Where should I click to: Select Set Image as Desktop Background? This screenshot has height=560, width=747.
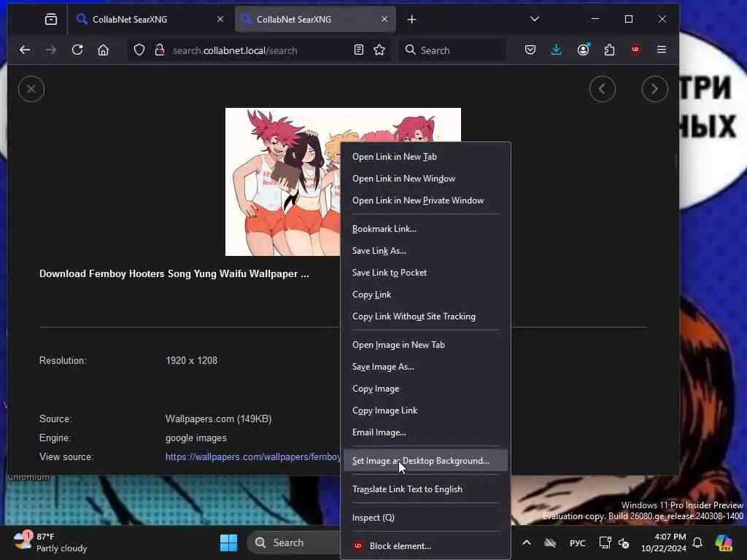point(426,461)
